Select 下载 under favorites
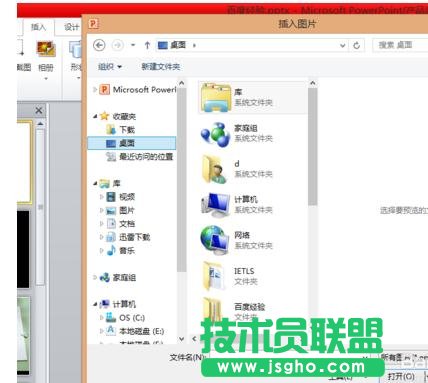Screen dimensions: 428x383 coord(121,129)
